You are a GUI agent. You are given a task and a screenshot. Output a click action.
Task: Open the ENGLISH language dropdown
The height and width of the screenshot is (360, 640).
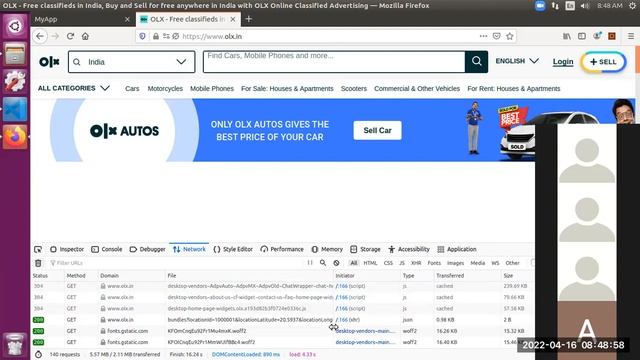point(517,61)
